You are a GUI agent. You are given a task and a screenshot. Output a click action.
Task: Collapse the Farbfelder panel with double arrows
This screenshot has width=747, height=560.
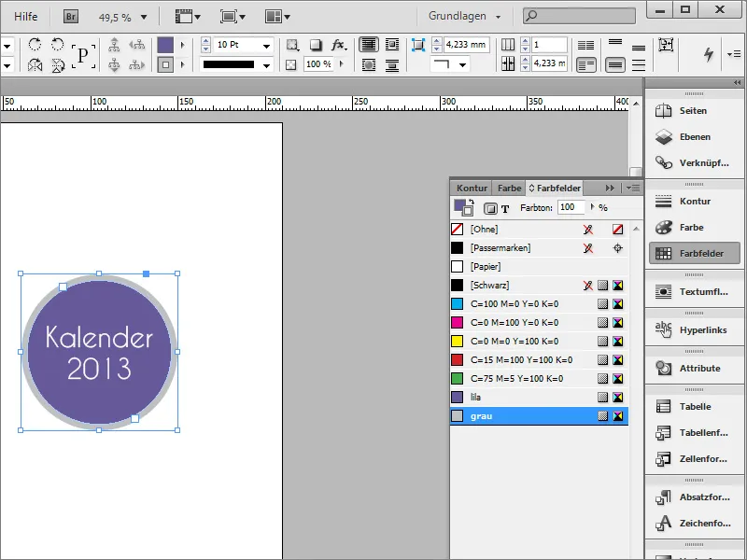[610, 189]
